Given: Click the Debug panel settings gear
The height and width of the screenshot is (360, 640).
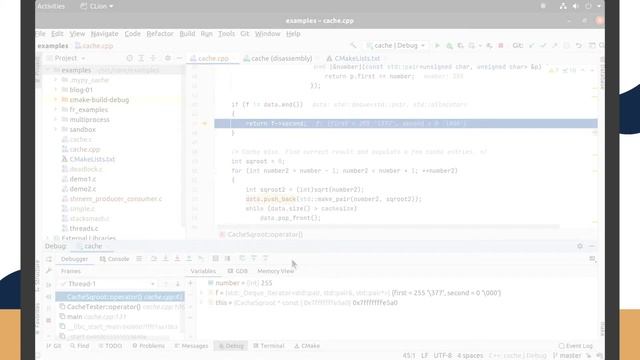Looking at the screenshot, I should [580, 246].
